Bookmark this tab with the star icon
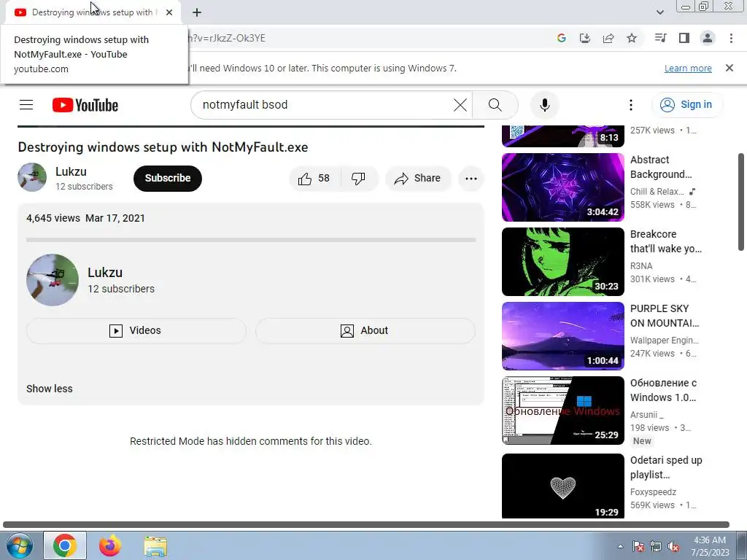 [632, 38]
